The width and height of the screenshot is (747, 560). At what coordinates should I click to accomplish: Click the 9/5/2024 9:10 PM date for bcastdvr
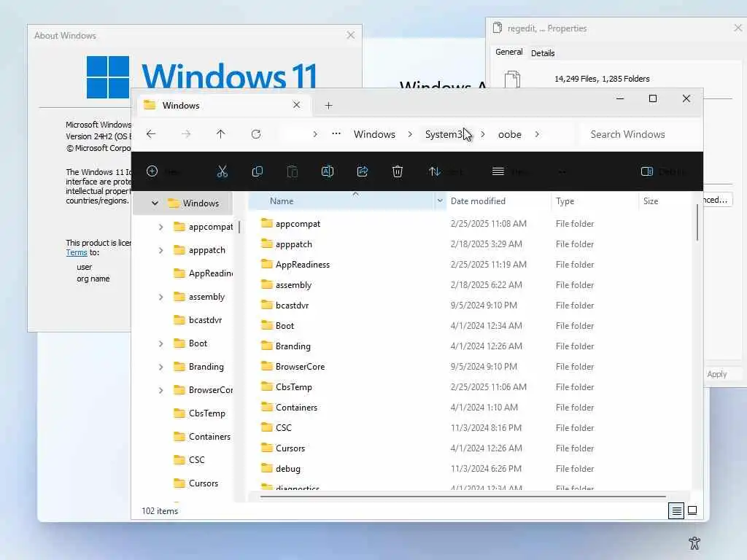coord(484,306)
